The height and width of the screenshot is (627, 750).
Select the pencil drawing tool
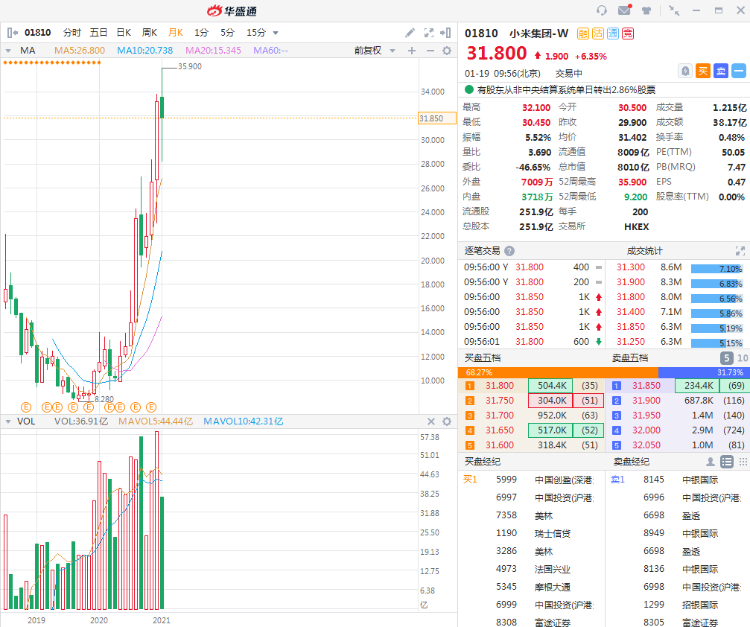[410, 33]
